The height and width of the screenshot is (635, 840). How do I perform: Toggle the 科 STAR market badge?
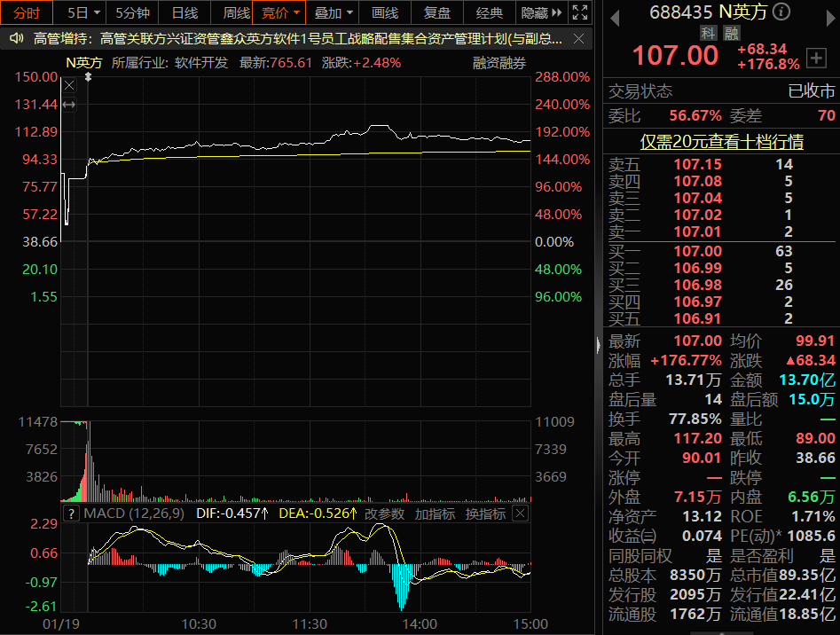[708, 33]
